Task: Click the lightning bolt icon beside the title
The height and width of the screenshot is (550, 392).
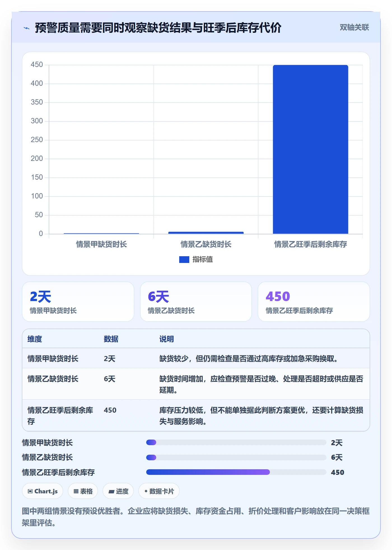Action: pyautogui.click(x=27, y=28)
